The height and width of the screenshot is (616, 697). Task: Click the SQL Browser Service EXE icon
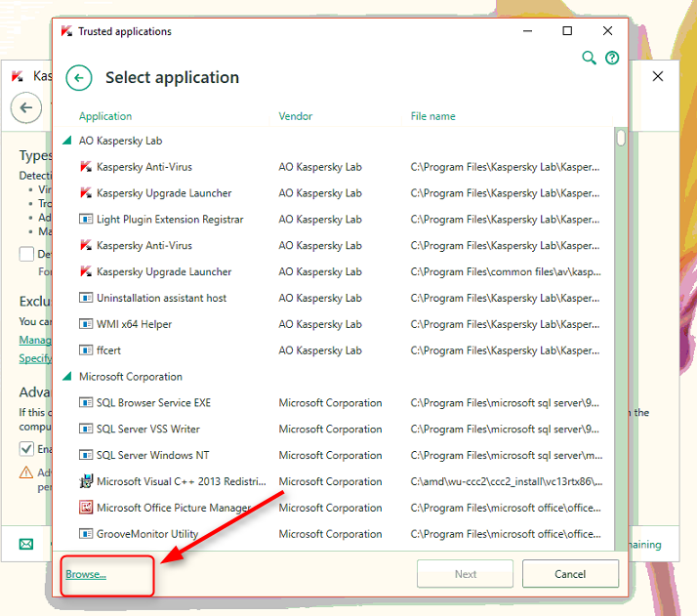(x=86, y=402)
